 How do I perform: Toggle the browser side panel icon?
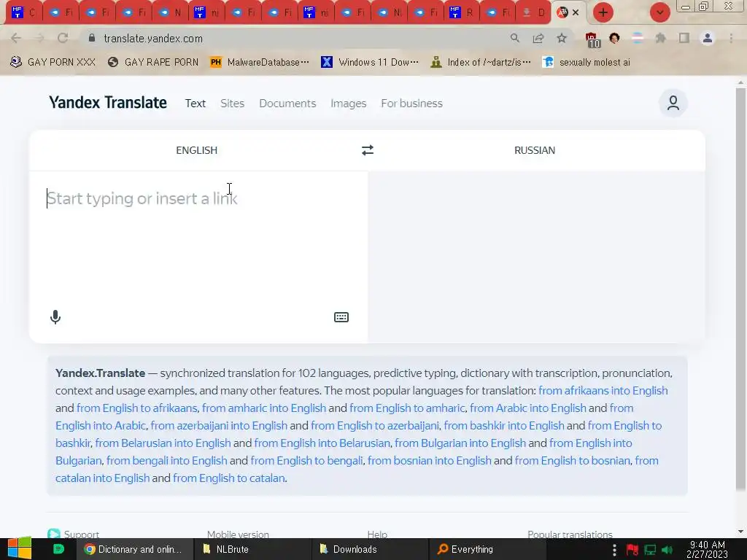pos(684,38)
